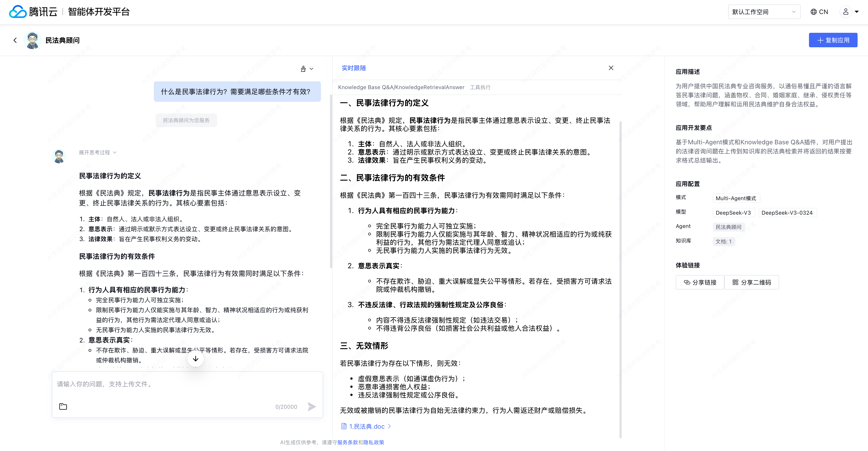Select the 实时跟随 tab
868x451 pixels.
pos(353,68)
